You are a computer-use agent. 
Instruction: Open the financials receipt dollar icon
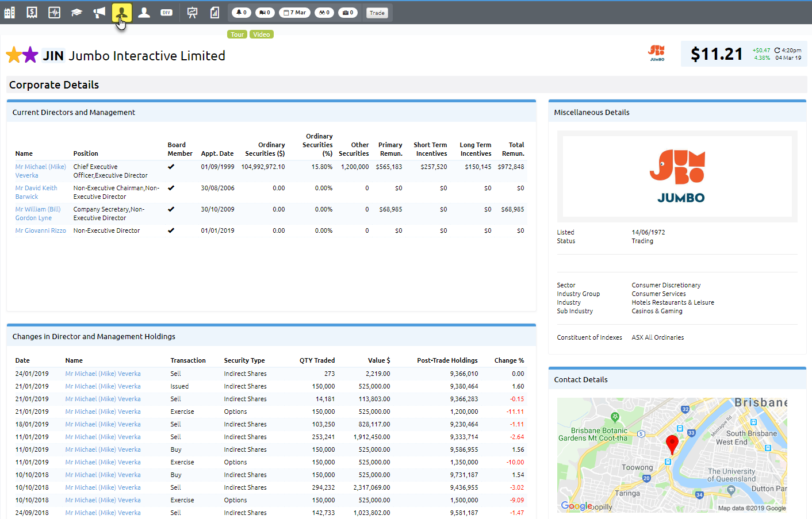(32, 12)
